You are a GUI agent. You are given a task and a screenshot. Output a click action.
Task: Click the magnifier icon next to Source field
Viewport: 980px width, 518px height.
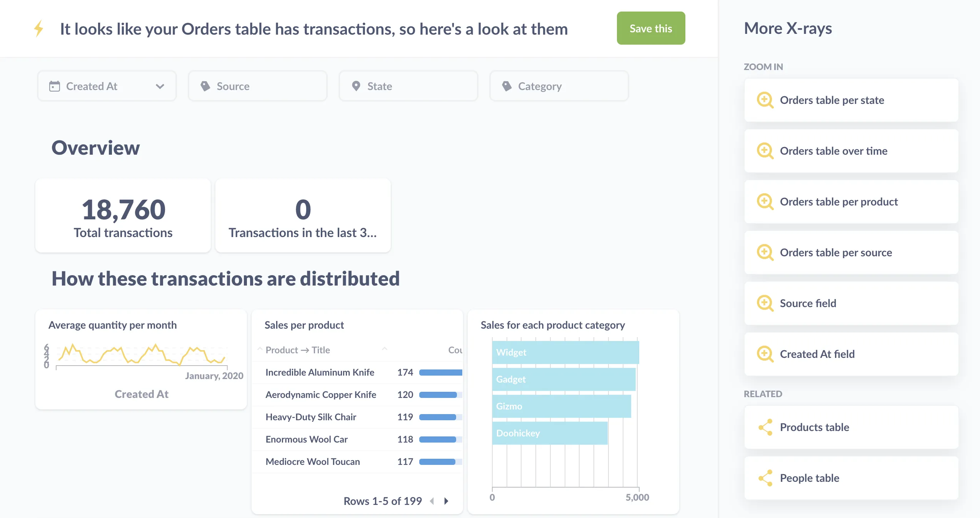click(x=765, y=304)
